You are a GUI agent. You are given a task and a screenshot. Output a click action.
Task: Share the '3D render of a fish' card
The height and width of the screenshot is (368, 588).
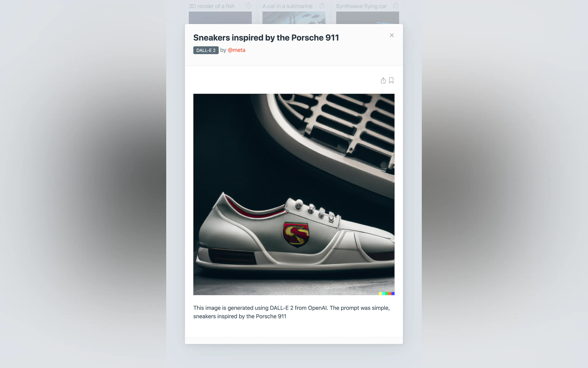click(x=248, y=5)
